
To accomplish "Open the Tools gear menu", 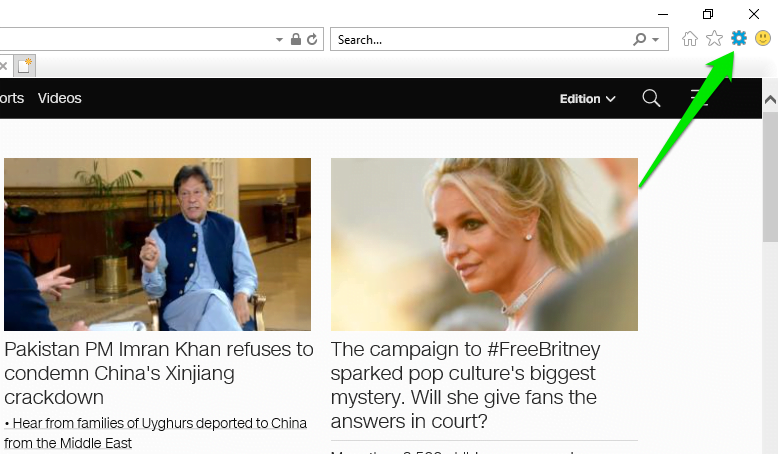I will coord(739,38).
